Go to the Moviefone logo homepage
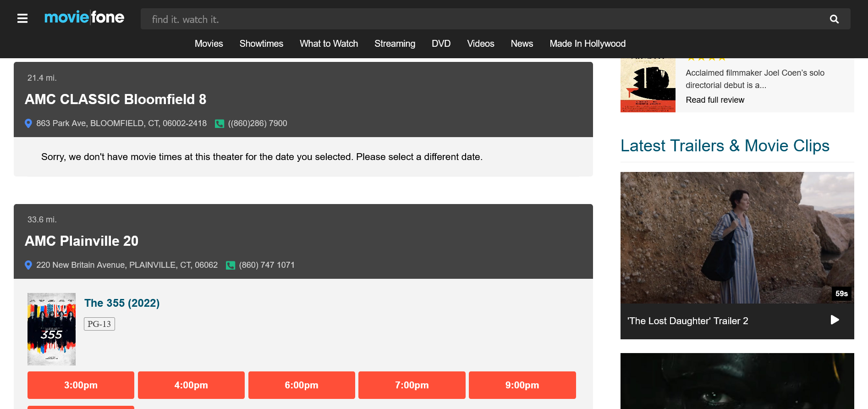This screenshot has width=868, height=409. click(x=84, y=17)
